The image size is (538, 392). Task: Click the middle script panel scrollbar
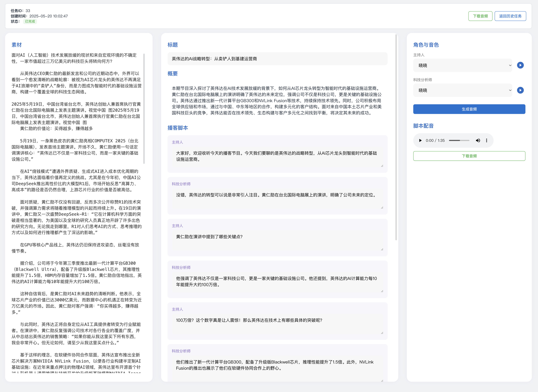(396, 137)
